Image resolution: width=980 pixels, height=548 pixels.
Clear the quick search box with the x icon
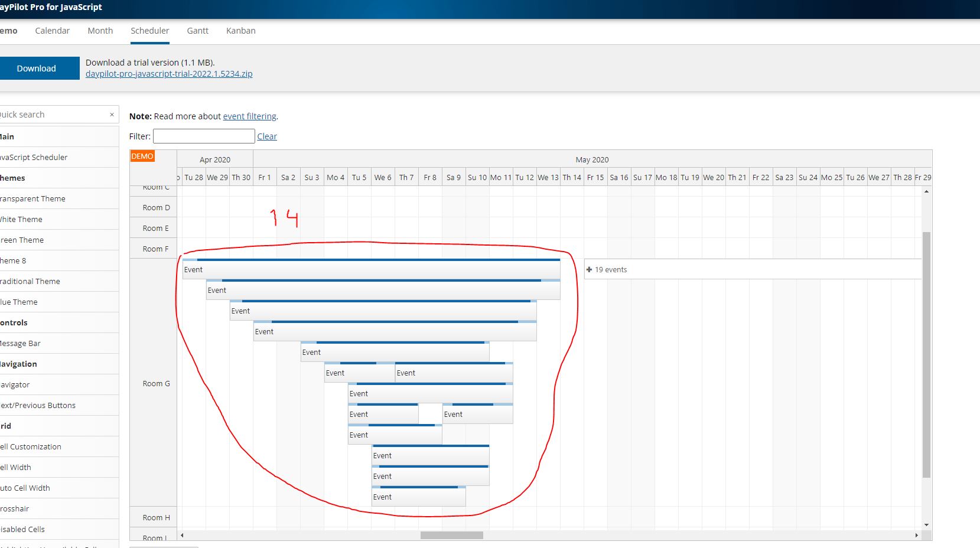pyautogui.click(x=112, y=115)
